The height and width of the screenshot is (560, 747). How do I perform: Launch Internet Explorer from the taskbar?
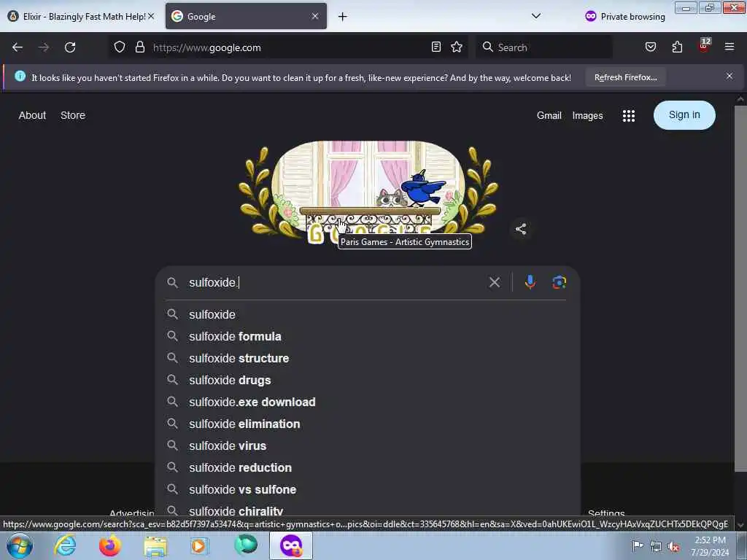coord(65,545)
